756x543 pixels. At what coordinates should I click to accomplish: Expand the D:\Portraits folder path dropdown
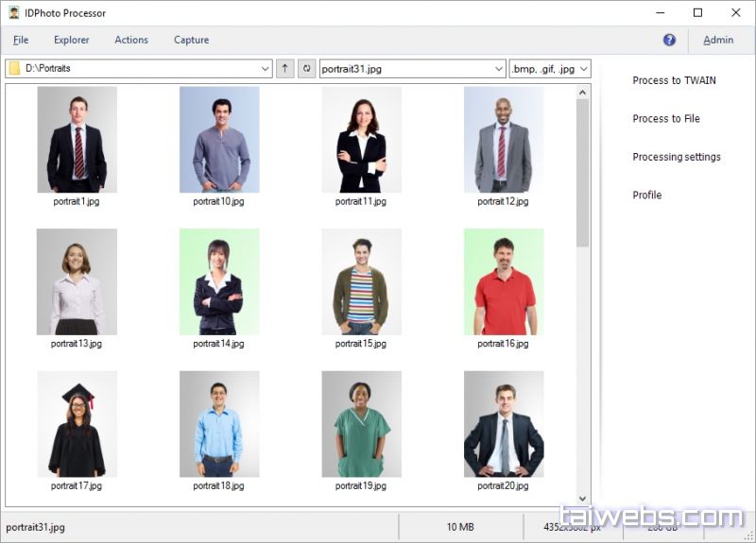click(265, 69)
